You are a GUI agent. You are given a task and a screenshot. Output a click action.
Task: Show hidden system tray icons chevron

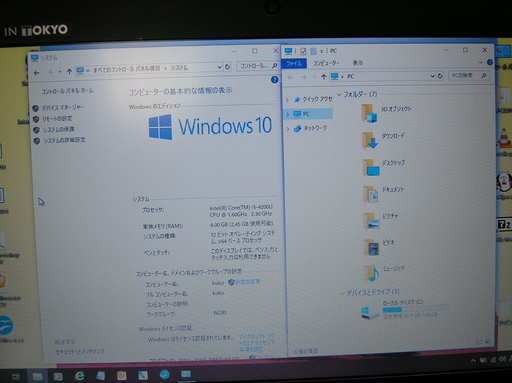point(473,360)
